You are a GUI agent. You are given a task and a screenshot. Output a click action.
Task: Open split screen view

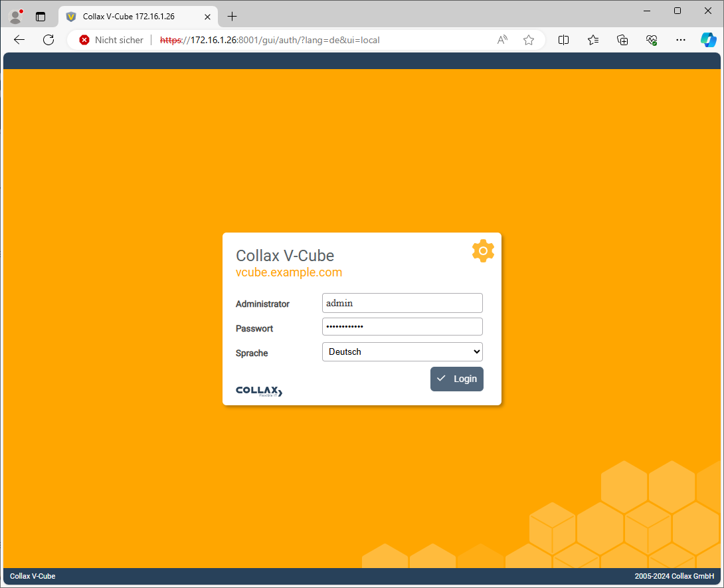(563, 40)
